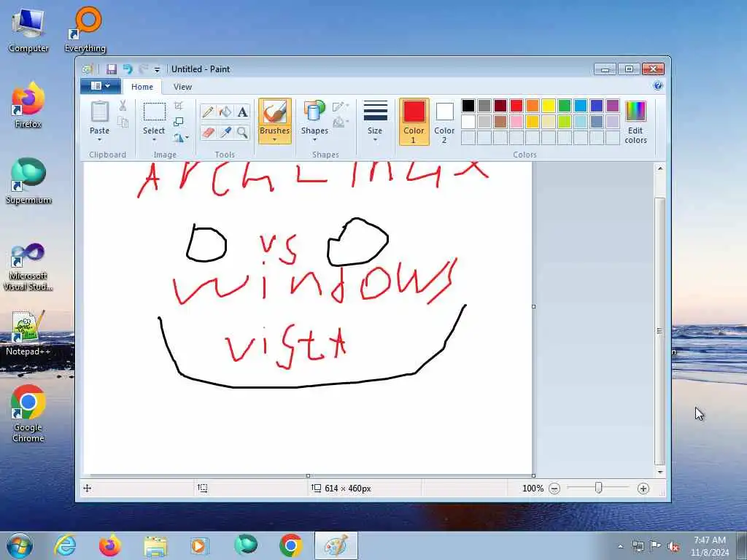Open the Paint file menu button

(100, 86)
